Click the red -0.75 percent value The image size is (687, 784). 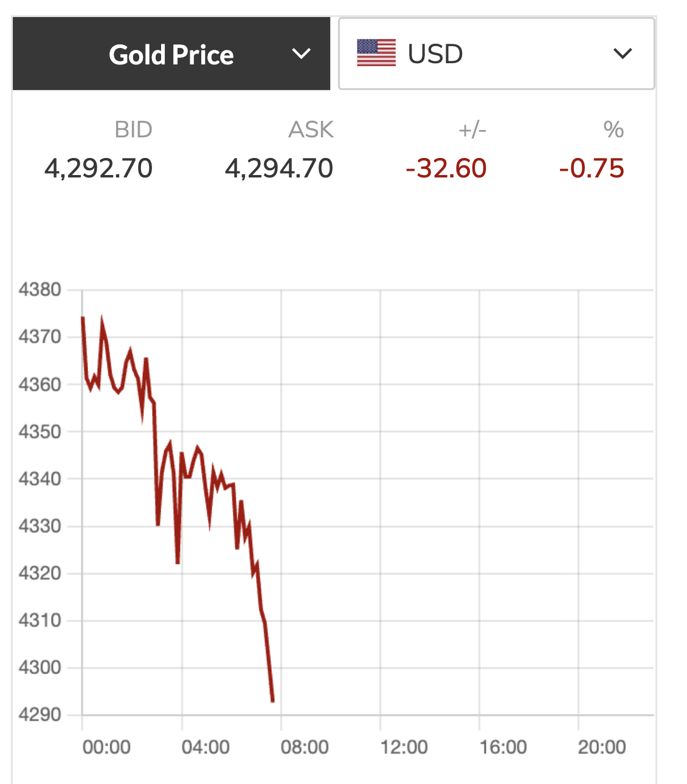[592, 168]
